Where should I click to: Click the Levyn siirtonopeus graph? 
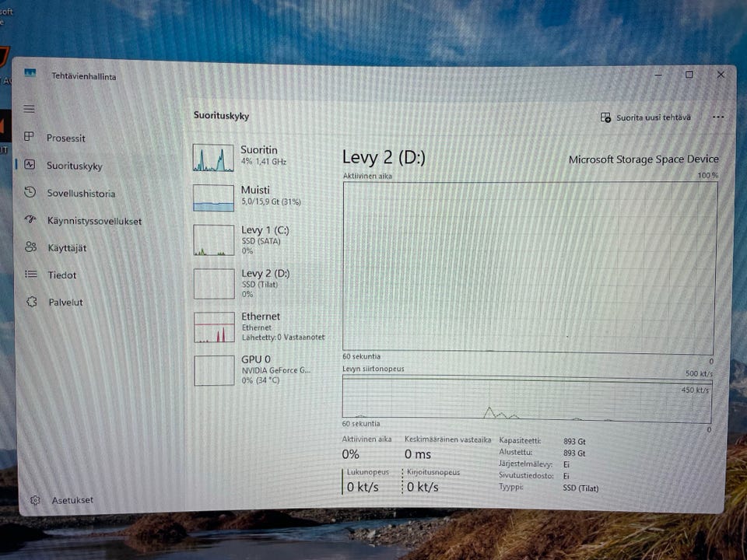[527, 399]
